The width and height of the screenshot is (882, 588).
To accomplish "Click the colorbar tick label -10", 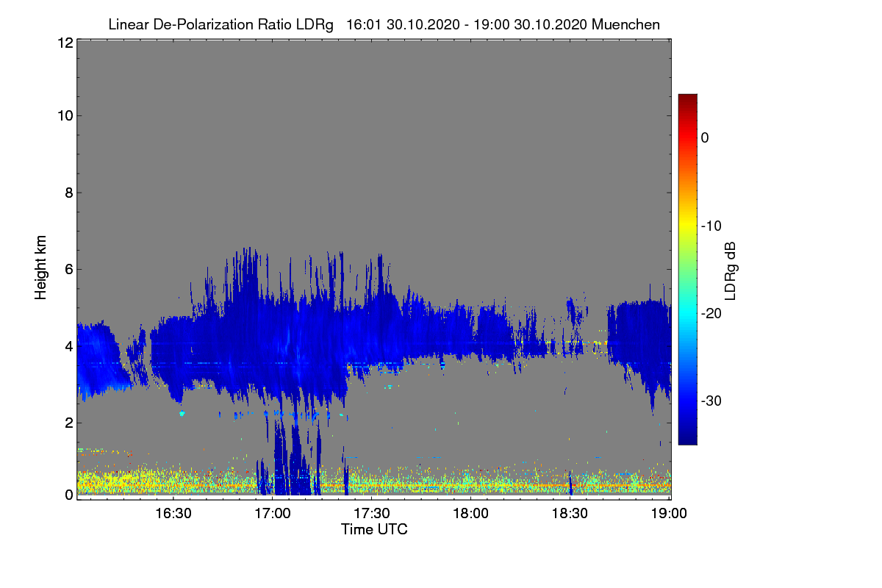I will 711,226.
